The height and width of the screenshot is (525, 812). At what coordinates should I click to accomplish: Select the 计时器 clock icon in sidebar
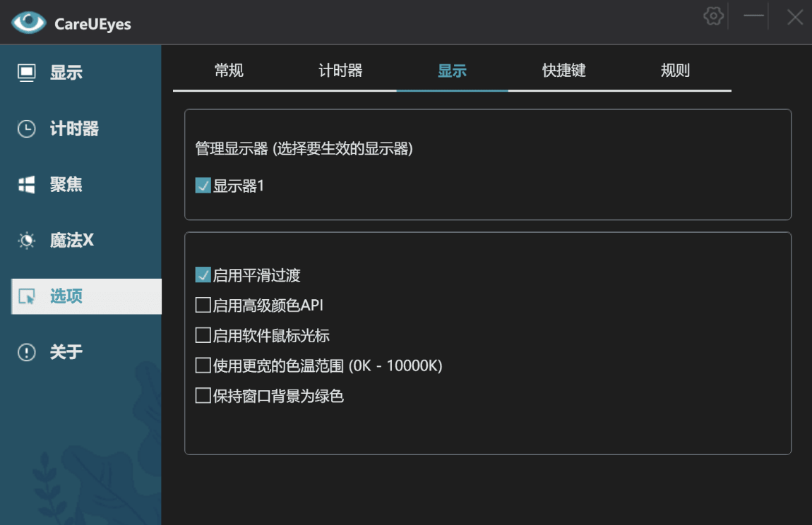26,128
